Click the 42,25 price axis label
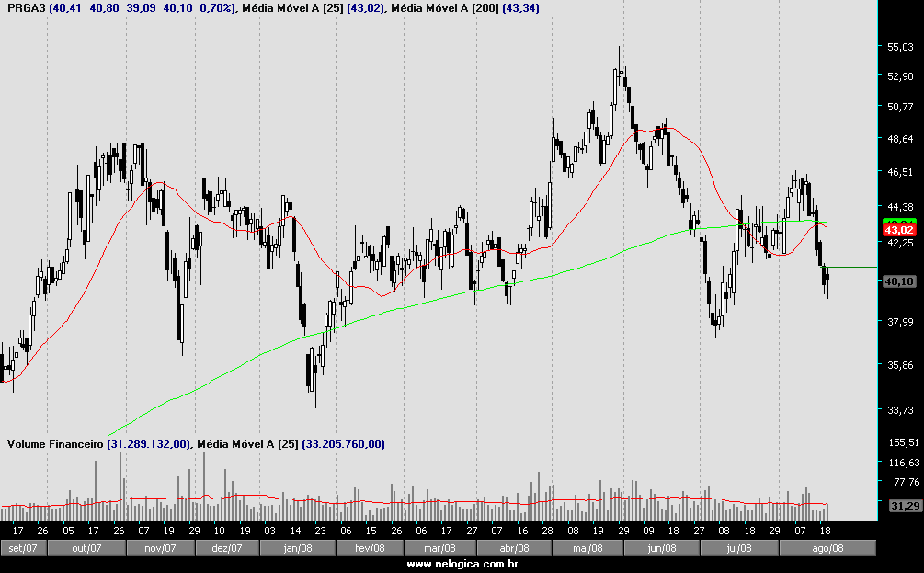This screenshot has width=924, height=573. (900, 243)
